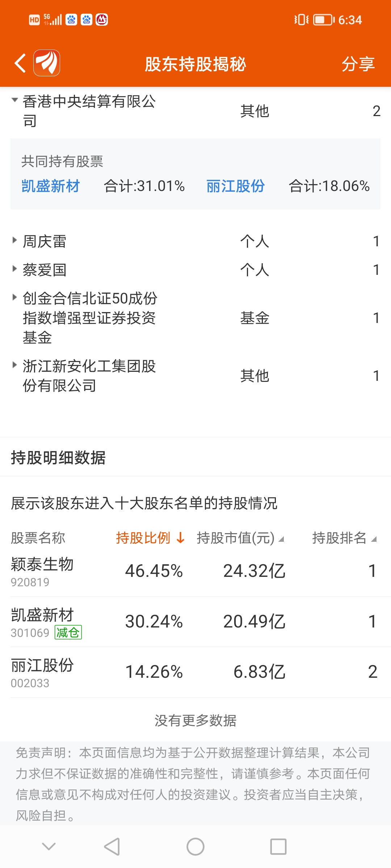
Task: Tap the 减仓 tag on 凯盛新材
Action: click(68, 632)
